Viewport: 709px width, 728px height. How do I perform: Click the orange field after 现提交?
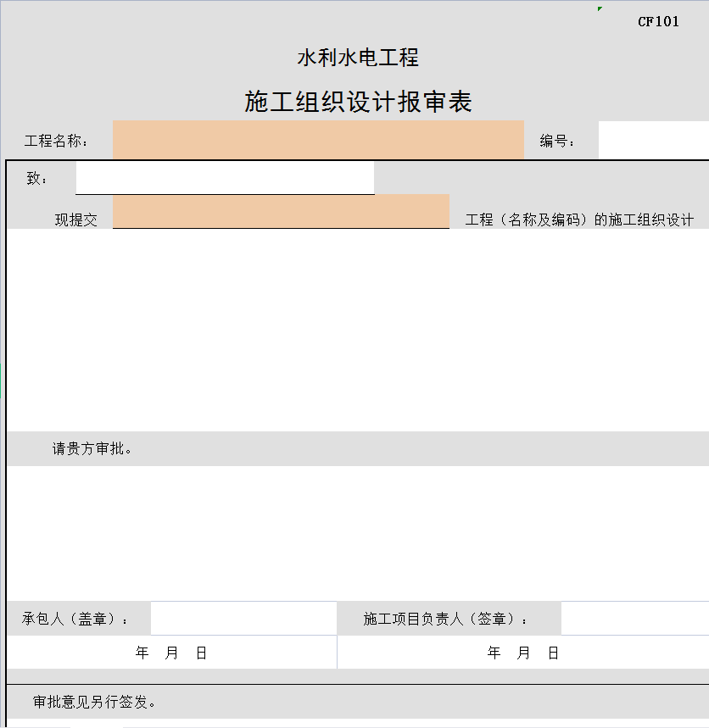281,211
